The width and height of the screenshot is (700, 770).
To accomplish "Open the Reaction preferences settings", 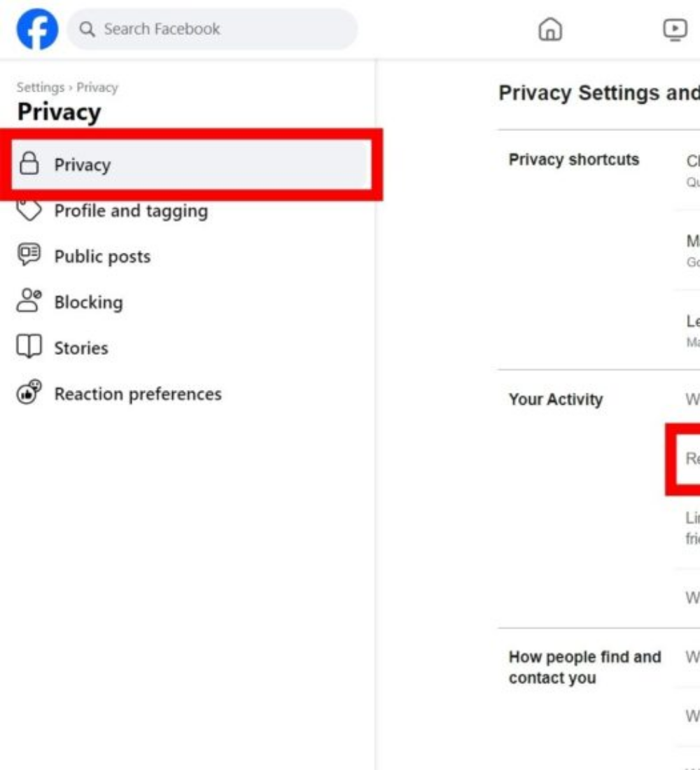I will coord(138,394).
